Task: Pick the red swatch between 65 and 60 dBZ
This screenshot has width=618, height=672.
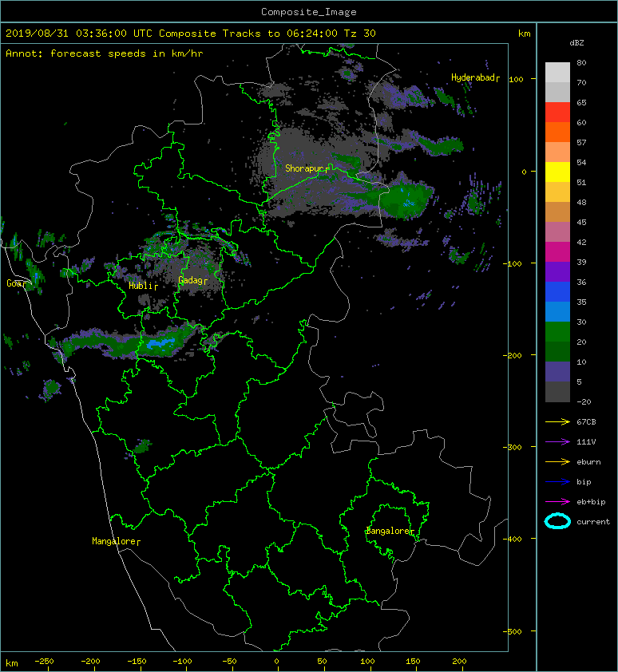Action: pyautogui.click(x=557, y=113)
